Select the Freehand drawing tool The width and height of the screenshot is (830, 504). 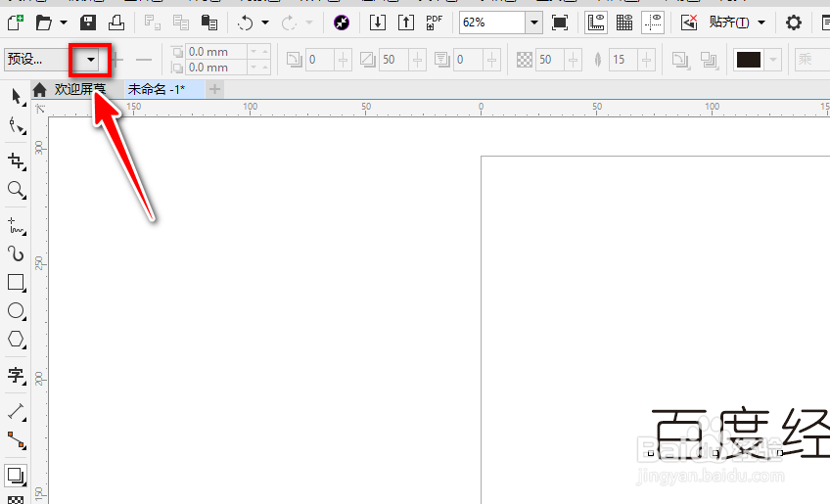click(x=17, y=225)
